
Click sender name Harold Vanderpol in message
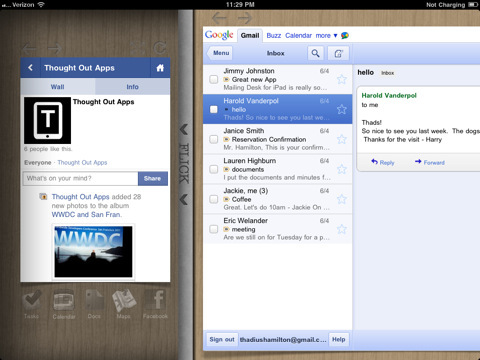389,96
